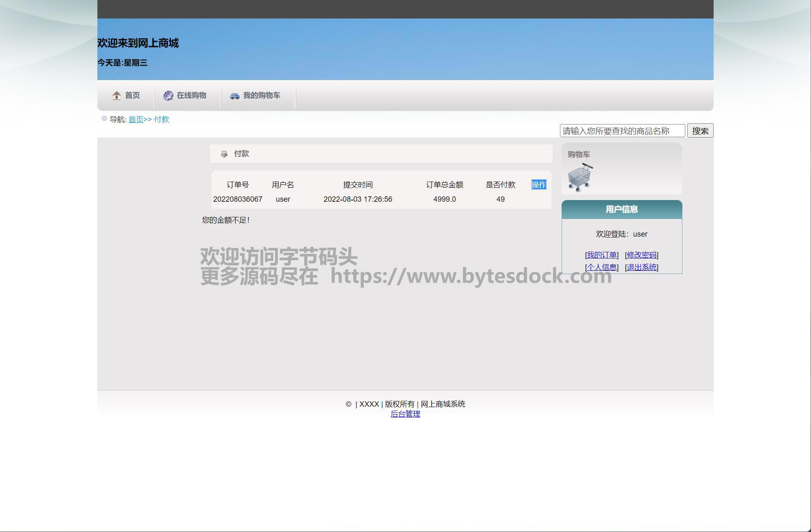Screen dimensions: 811x532
Task: Click the arrow icon beside 付款 heading
Action: 224,154
